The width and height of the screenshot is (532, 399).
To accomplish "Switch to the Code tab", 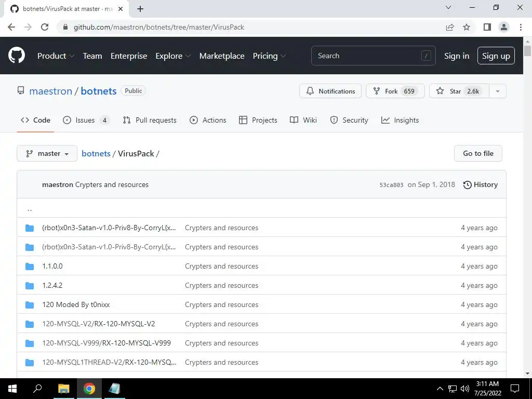I will point(35,120).
